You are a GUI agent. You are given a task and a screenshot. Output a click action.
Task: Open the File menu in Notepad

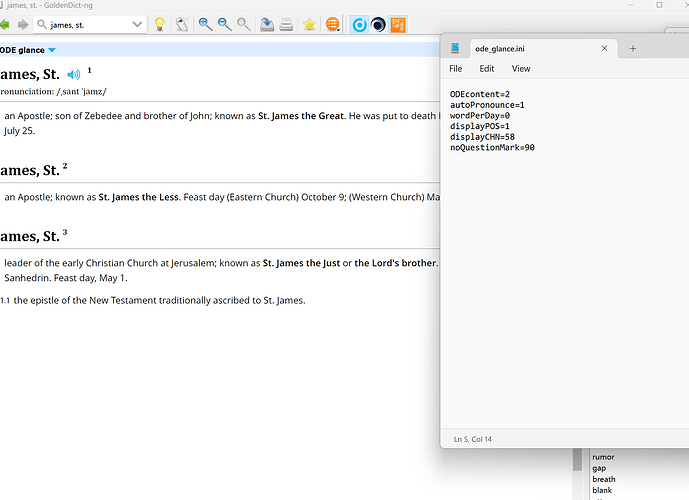pyautogui.click(x=456, y=69)
